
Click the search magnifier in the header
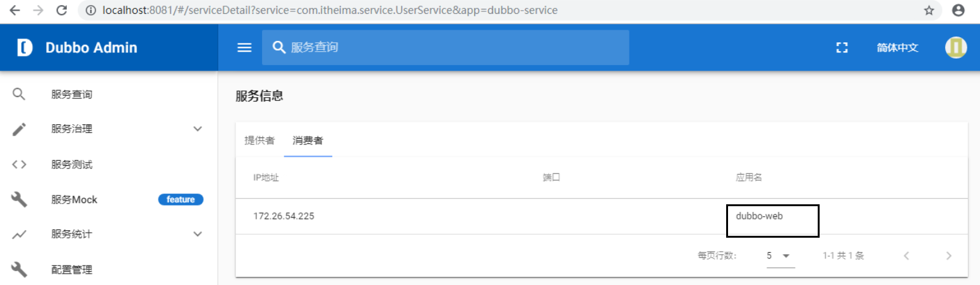click(x=279, y=47)
